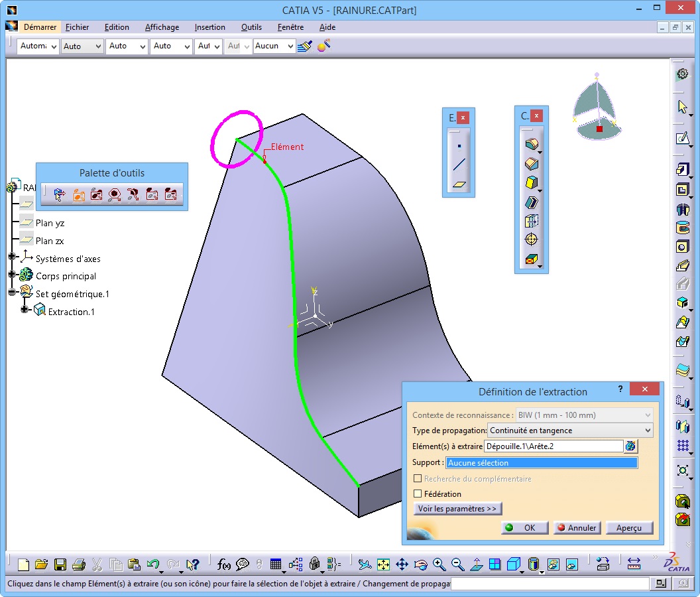The image size is (700, 597).
Task: Click the Pad tool icon
Action: click(683, 170)
